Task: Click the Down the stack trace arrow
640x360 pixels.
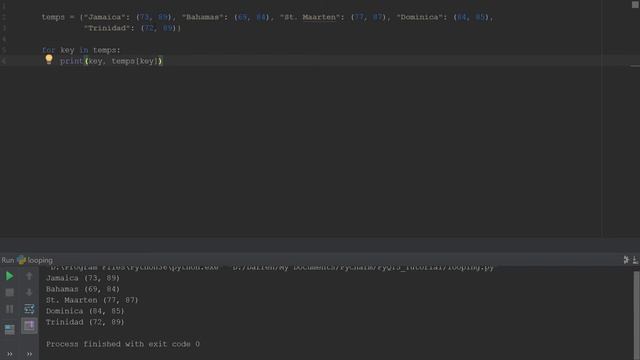Action: [x=29, y=292]
